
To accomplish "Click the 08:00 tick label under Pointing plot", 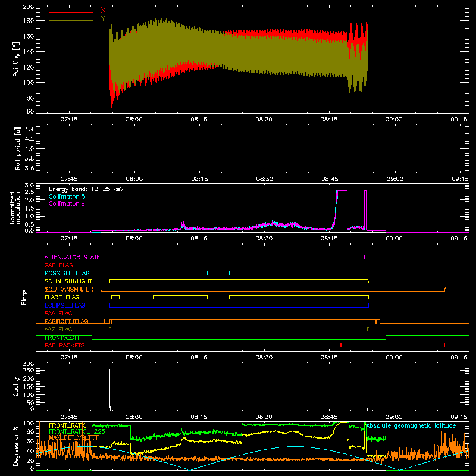I will (134, 120).
